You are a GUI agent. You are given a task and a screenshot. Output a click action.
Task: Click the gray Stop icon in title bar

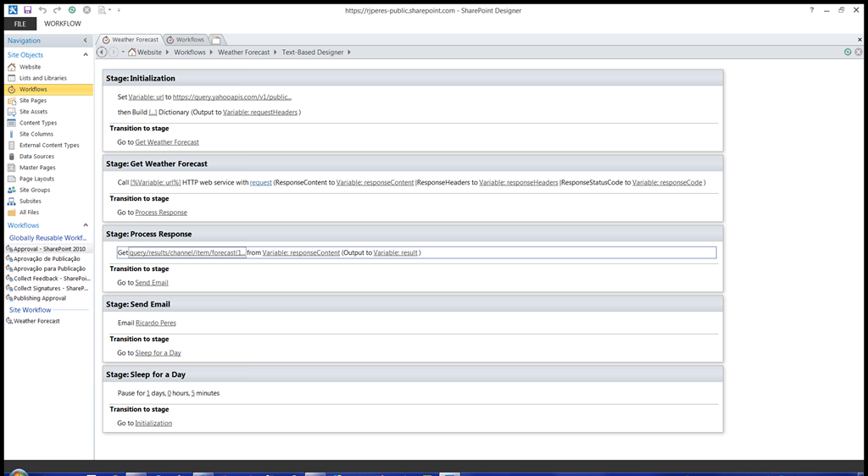[x=87, y=10]
